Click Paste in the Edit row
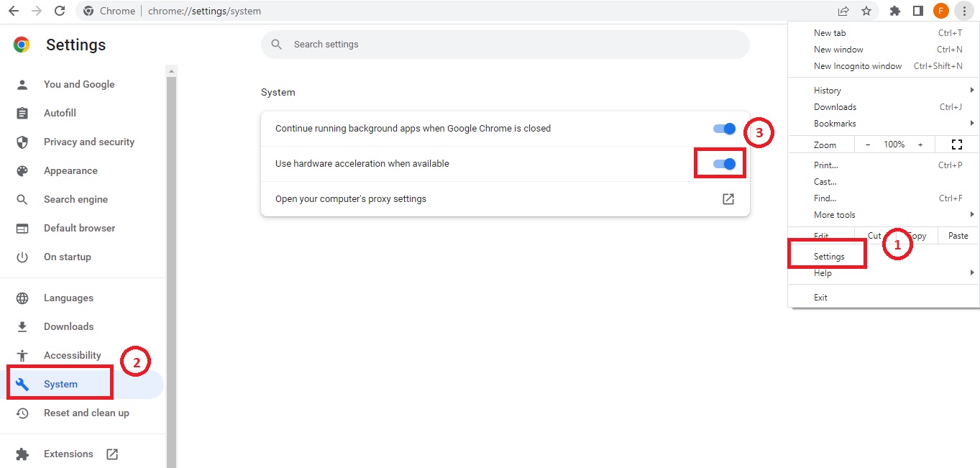The image size is (980, 468). coord(958,236)
